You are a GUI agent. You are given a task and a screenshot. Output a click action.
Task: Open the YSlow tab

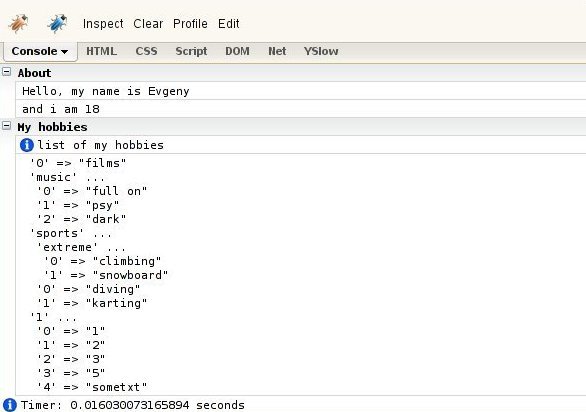tap(321, 51)
